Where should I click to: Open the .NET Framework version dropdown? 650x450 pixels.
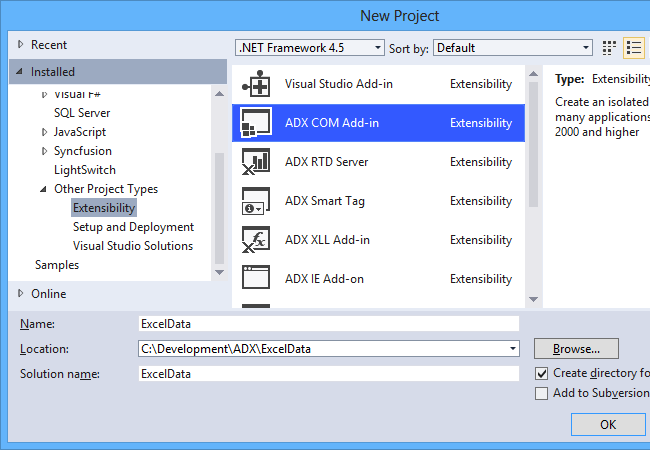[309, 48]
